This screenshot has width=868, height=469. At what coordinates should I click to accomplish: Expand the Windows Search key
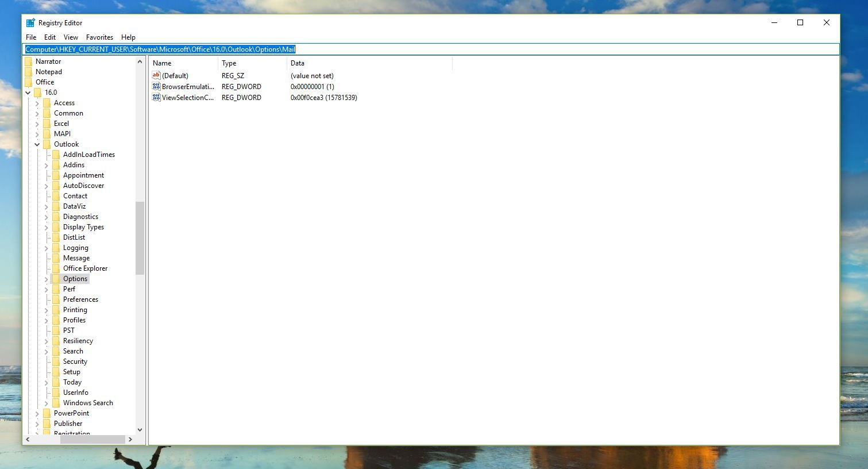pos(47,403)
